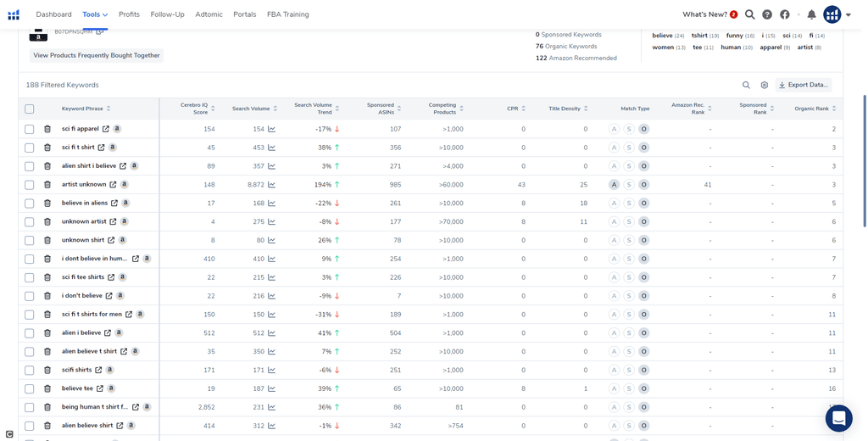Delete the 'sci fi apparel' keyword row
868x441 pixels.
click(x=47, y=129)
